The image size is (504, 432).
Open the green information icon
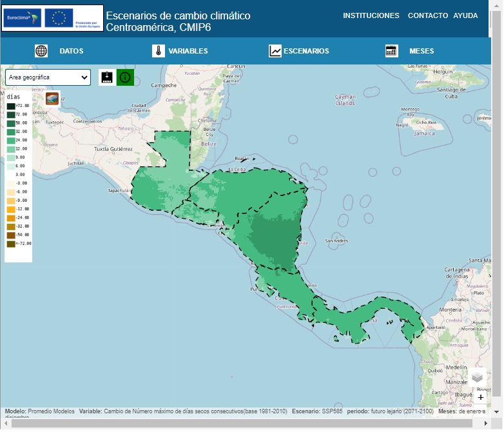pyautogui.click(x=125, y=77)
